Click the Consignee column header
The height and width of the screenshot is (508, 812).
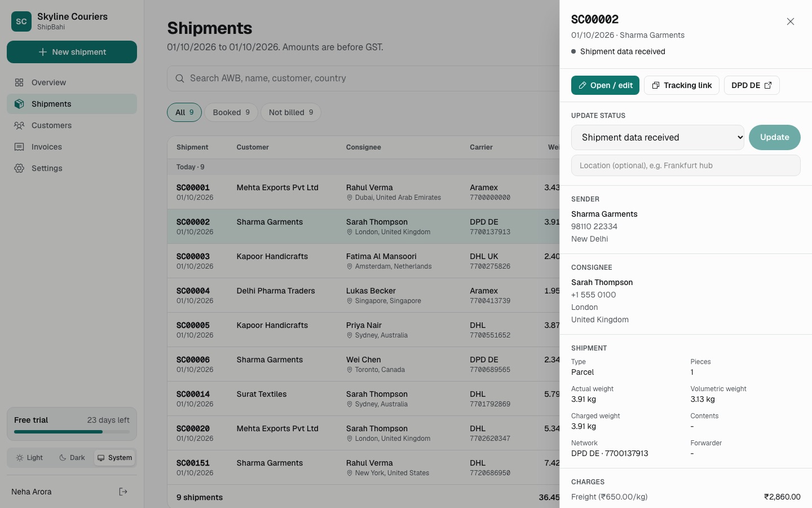(364, 147)
